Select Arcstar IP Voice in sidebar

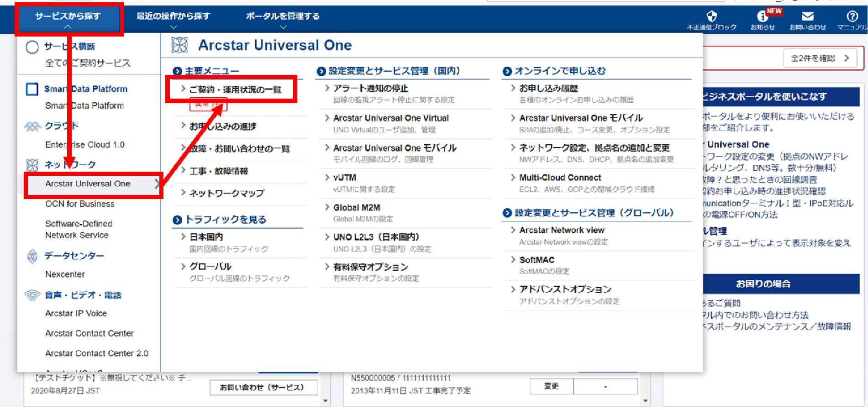76,313
